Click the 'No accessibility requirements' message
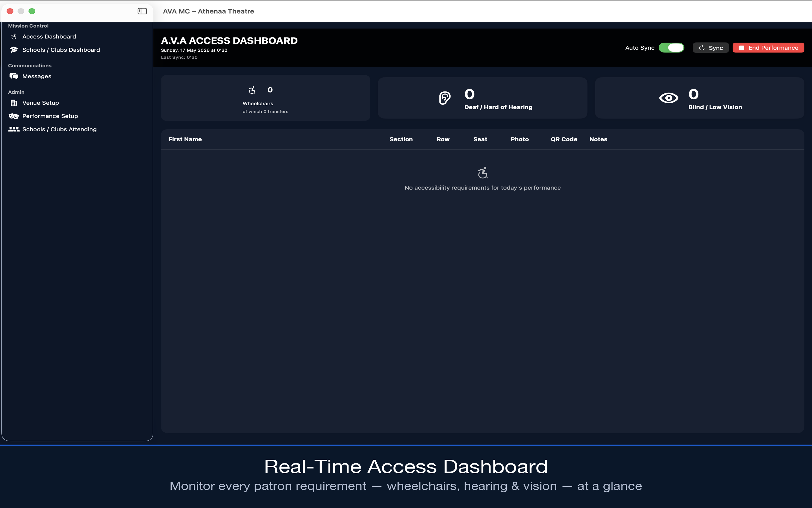 point(482,188)
